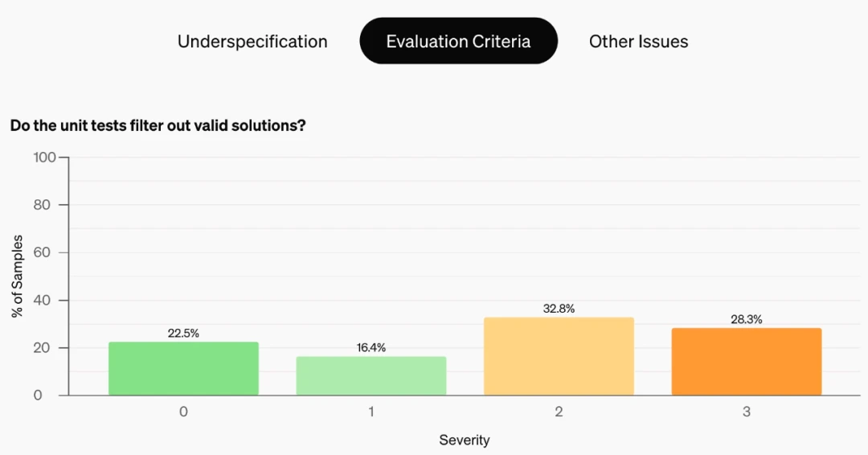Click the chart title about unit tests
The width and height of the screenshot is (868, 455).
158,125
